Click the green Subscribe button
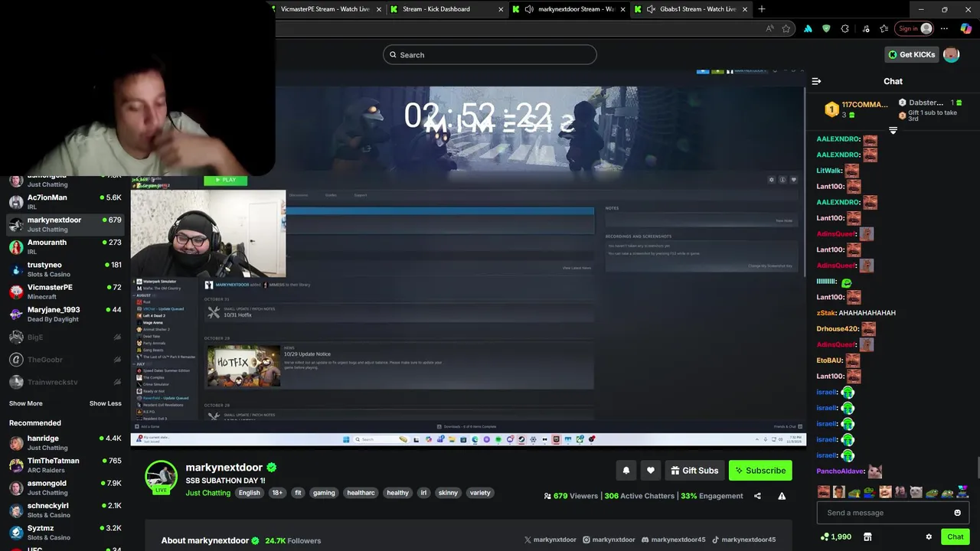The height and width of the screenshot is (551, 980). [759, 471]
